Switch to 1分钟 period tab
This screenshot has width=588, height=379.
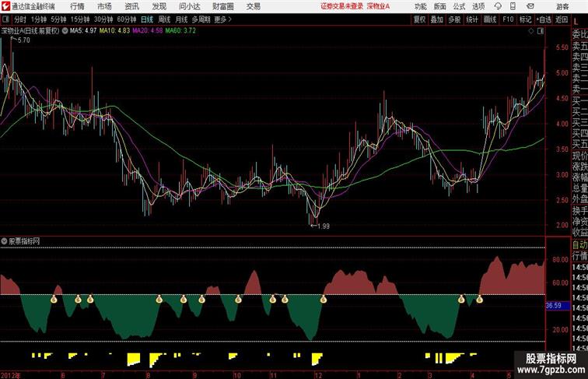click(x=39, y=19)
